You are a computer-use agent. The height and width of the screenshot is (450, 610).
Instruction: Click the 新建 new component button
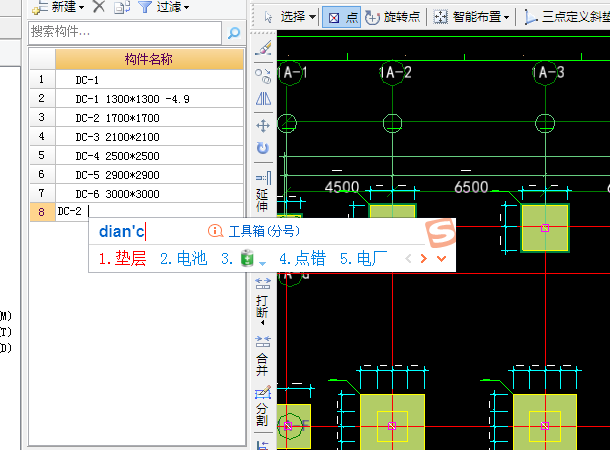[x=54, y=7]
